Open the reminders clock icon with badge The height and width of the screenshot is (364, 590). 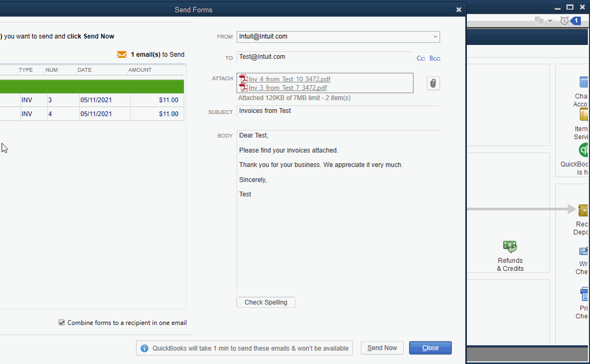564,20
